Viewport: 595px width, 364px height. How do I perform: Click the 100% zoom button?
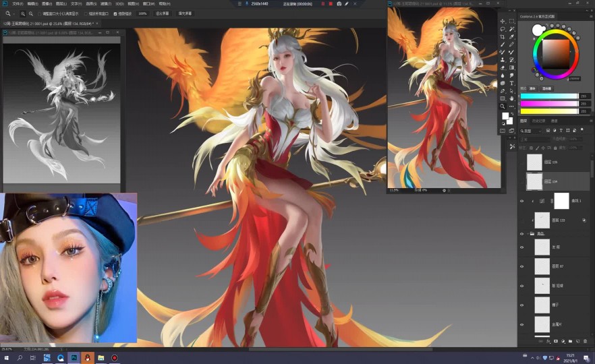tap(143, 13)
